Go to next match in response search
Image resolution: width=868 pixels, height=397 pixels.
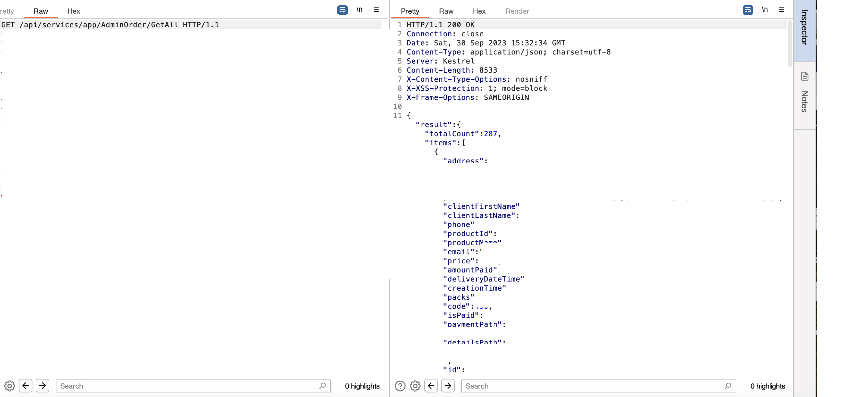click(448, 386)
